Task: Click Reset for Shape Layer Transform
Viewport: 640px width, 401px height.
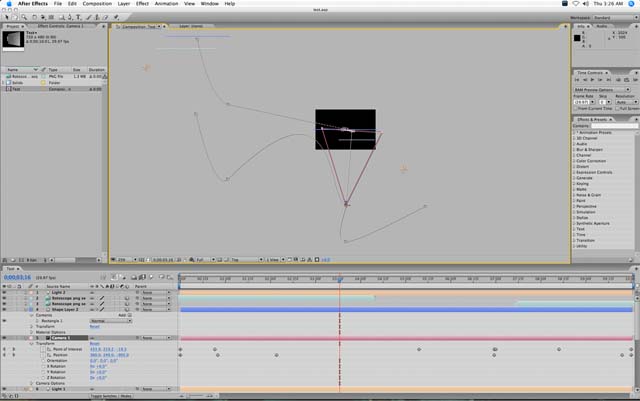Action: pyautogui.click(x=94, y=327)
